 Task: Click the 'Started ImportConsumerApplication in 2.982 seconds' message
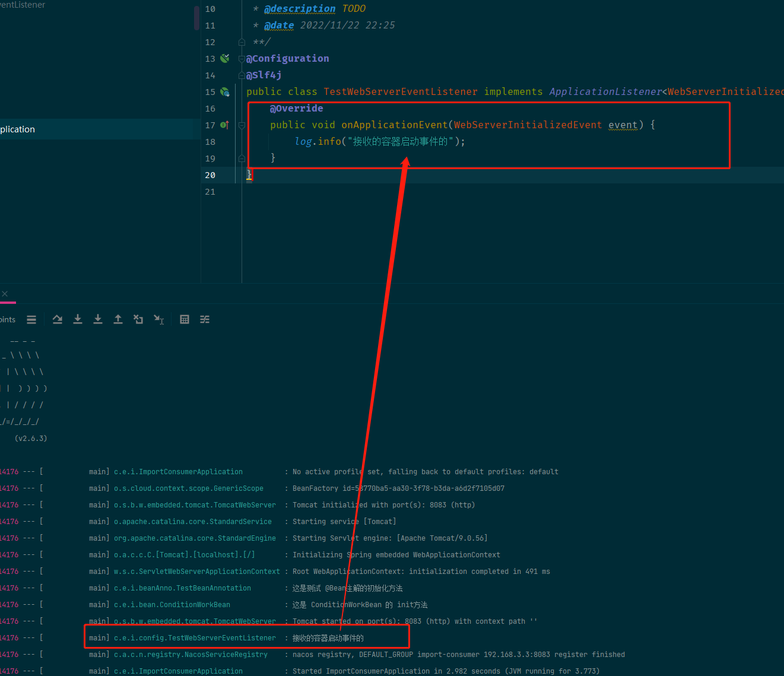(x=446, y=671)
